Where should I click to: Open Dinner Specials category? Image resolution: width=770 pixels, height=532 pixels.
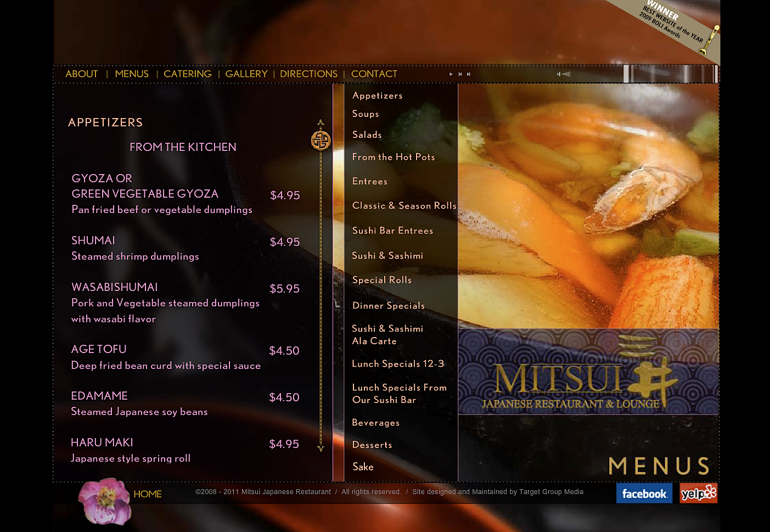389,306
